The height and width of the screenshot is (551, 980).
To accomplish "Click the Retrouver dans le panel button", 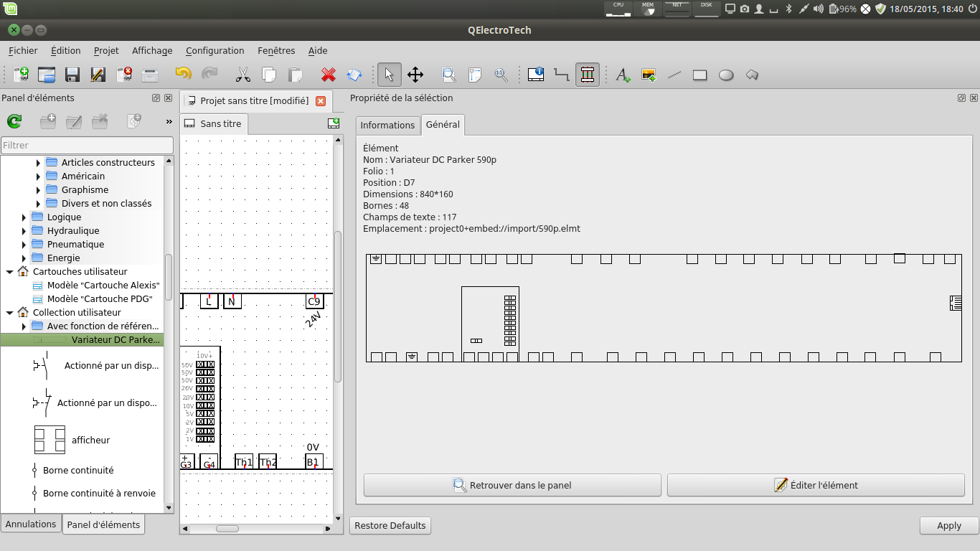I will (512, 485).
